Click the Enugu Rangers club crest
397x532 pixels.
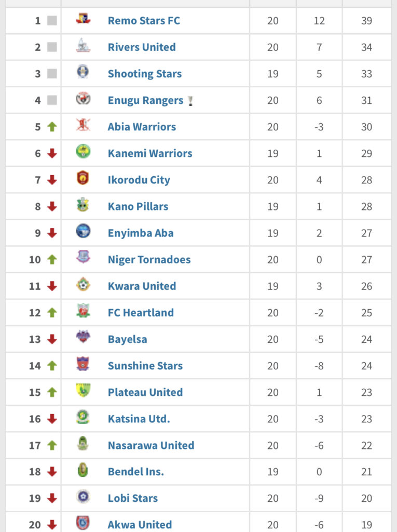83,99
